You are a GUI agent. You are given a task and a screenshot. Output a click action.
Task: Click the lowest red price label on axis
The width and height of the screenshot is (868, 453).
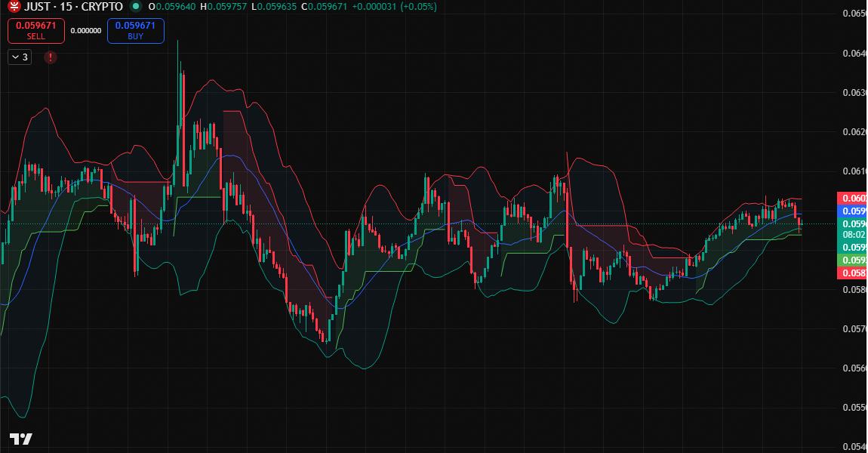click(x=852, y=273)
